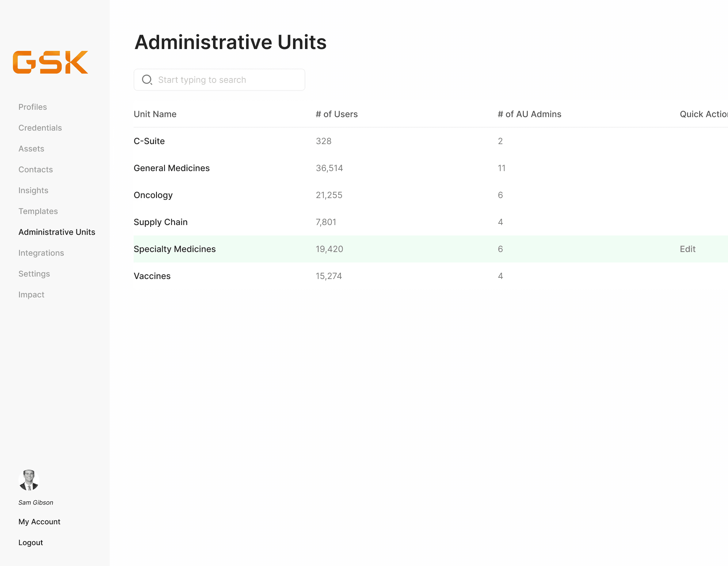Click the Quick Actions column header
Image resolution: width=728 pixels, height=566 pixels.
(x=704, y=114)
